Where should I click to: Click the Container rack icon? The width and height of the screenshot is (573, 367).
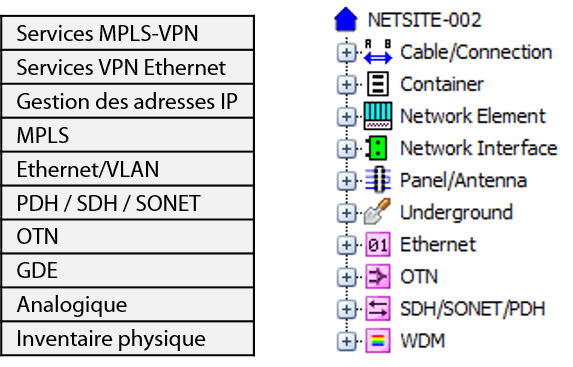coord(378,84)
